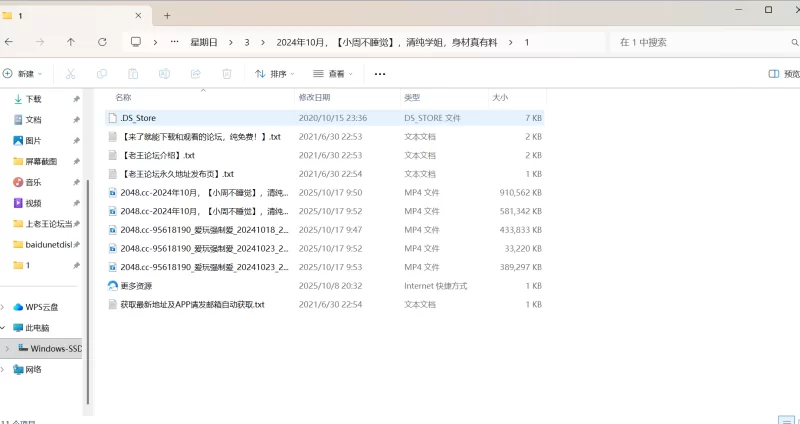The width and height of the screenshot is (800, 424).
Task: Open a new tab with plus button
Action: [167, 15]
